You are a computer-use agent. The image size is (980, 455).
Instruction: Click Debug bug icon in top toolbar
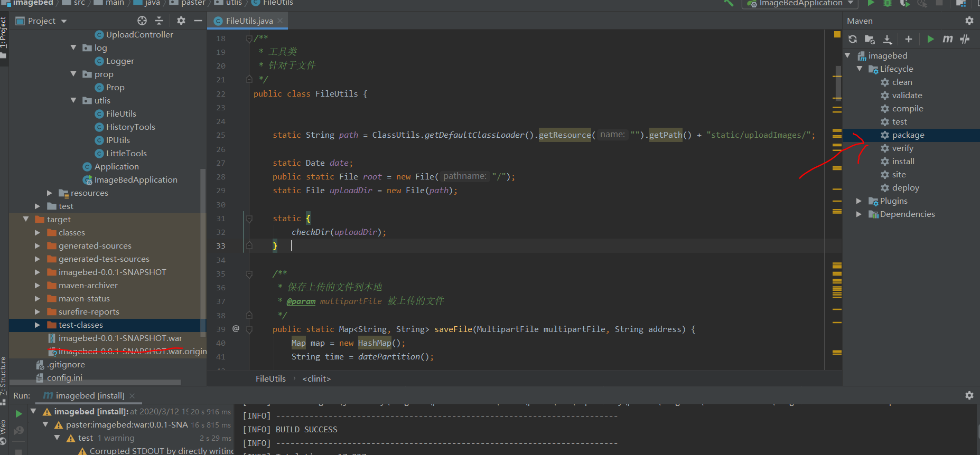click(888, 3)
